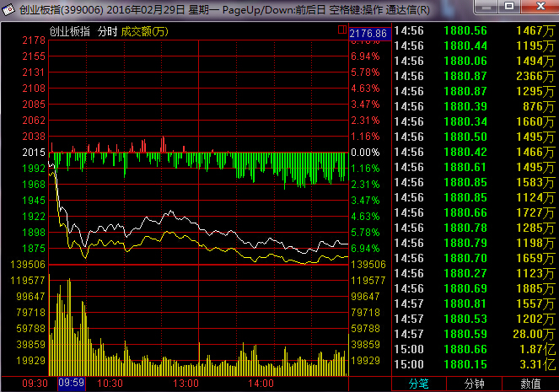Click the app icon in title bar
Viewport: 559px width, 392px height.
(x=8, y=9)
